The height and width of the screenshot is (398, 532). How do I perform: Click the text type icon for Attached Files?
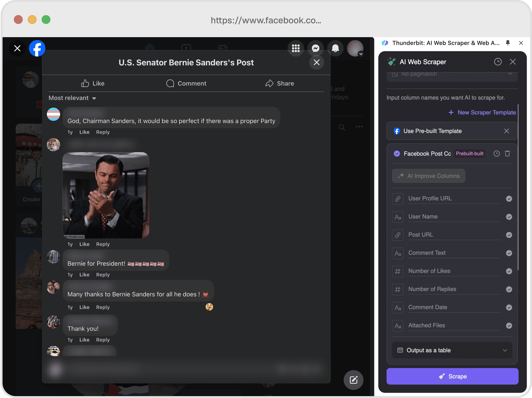click(398, 326)
